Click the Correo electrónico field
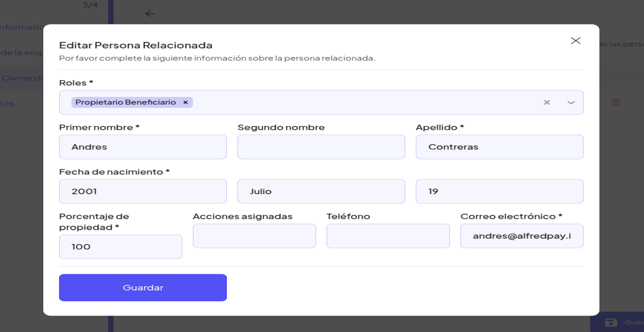This screenshot has width=644, height=332. [x=521, y=236]
